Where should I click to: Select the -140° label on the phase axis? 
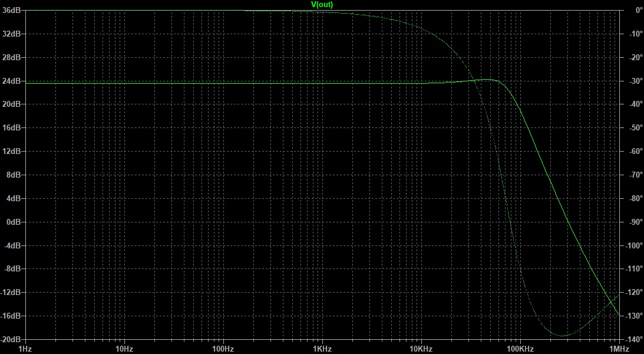(632, 339)
